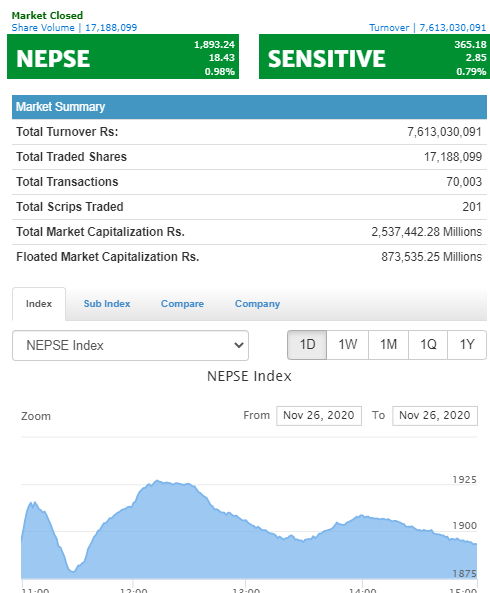Click the To date input field
The height and width of the screenshot is (593, 490).
[x=435, y=416]
